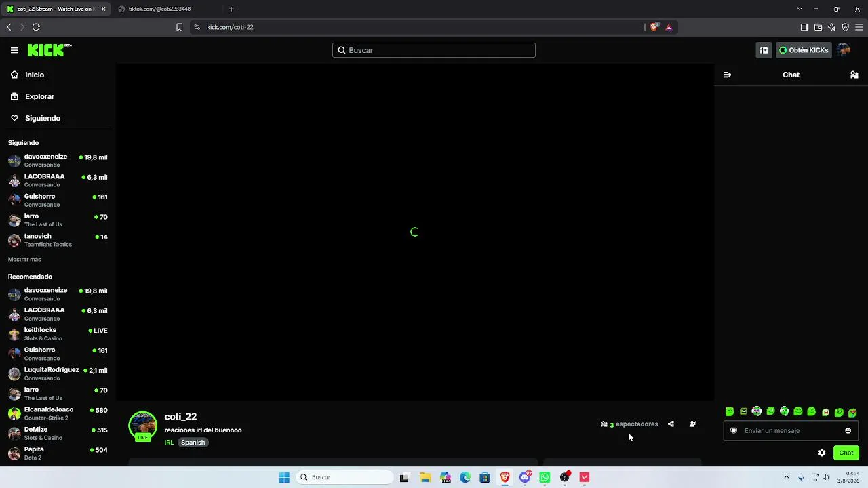Open volume control in system tray

tap(826, 477)
